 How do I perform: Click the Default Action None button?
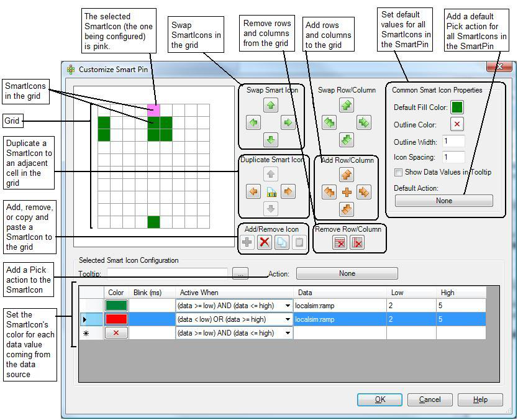tap(443, 201)
